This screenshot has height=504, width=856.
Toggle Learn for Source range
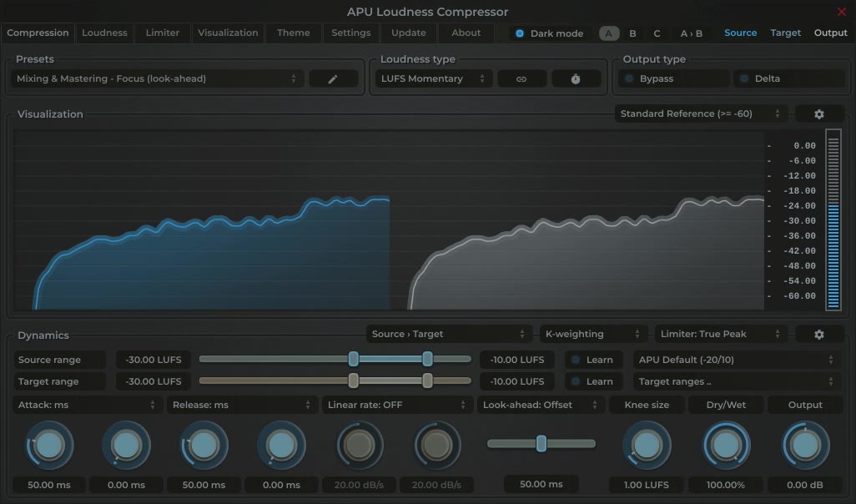593,360
